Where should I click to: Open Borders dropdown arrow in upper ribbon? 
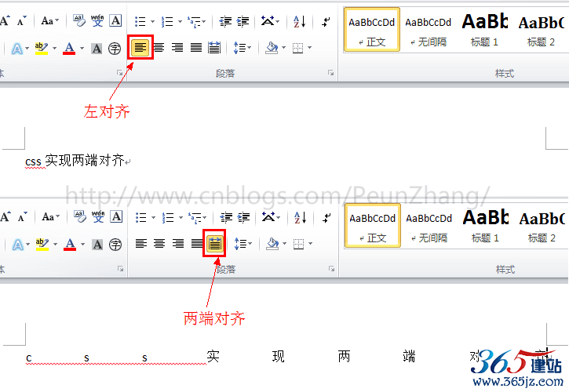point(309,48)
